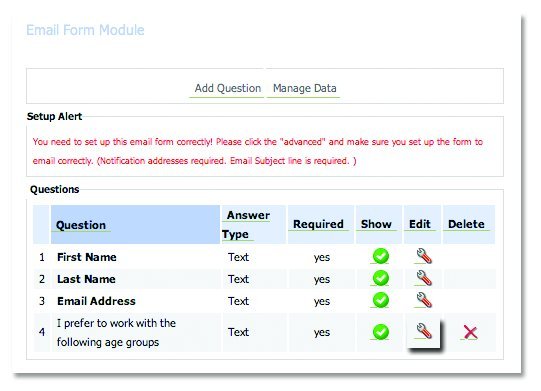Screen dimensions: 541x391
Task: Select the Email Address question text
Action: coord(96,301)
